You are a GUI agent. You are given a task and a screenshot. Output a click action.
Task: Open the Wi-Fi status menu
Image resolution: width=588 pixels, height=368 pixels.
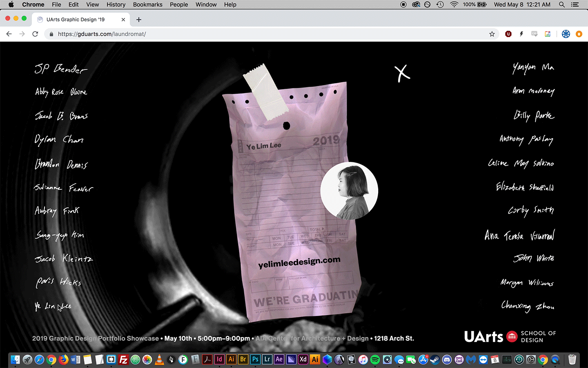point(454,4)
